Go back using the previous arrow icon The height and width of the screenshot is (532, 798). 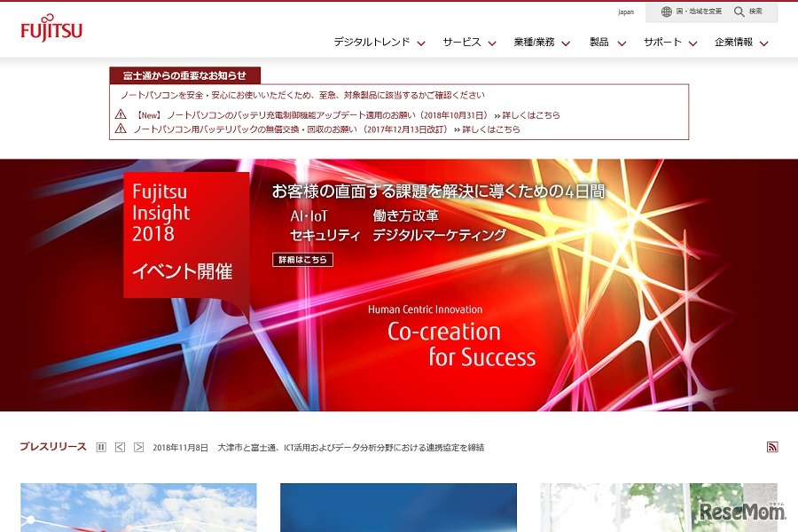click(120, 448)
